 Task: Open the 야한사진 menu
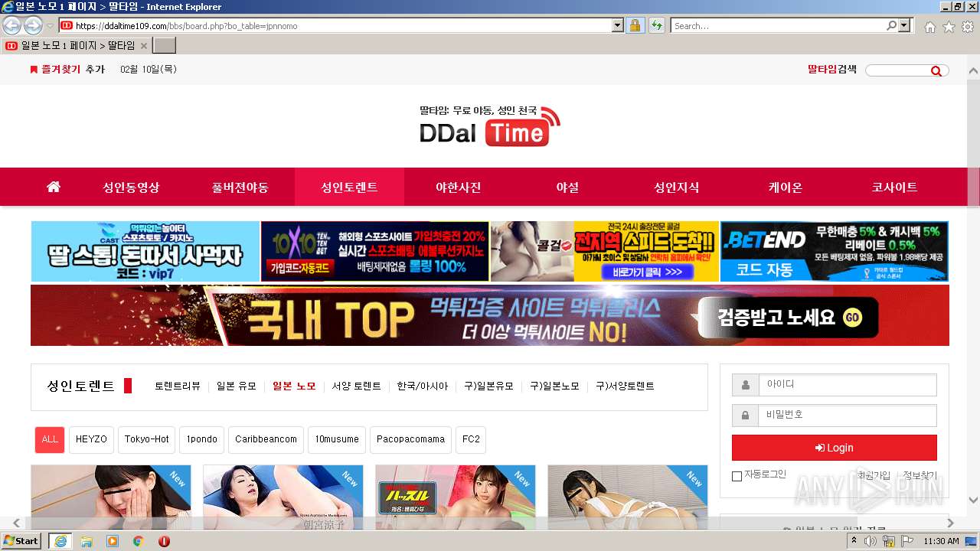click(459, 187)
